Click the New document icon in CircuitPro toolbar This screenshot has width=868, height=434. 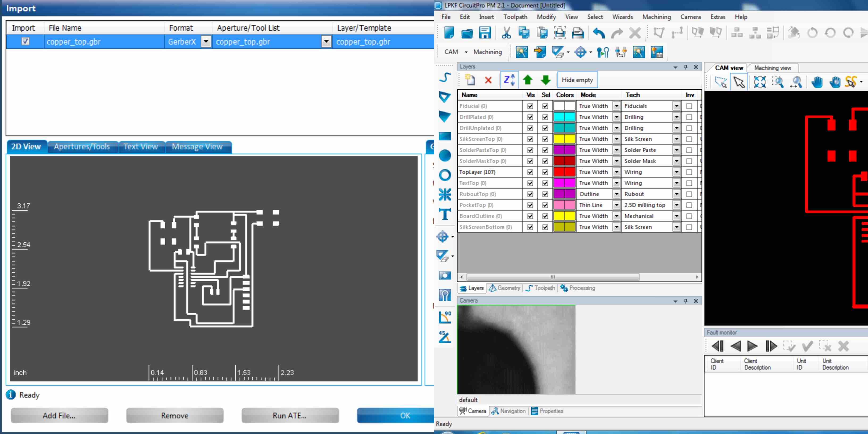449,33
